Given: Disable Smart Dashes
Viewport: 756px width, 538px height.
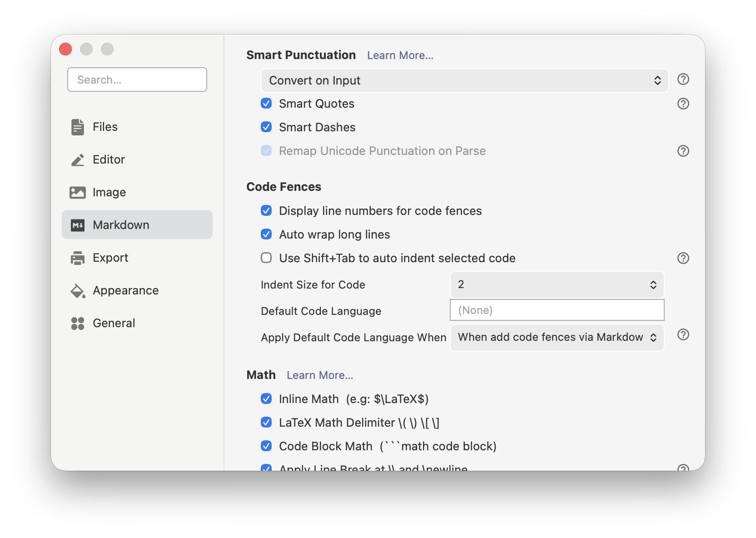Looking at the screenshot, I should point(267,127).
